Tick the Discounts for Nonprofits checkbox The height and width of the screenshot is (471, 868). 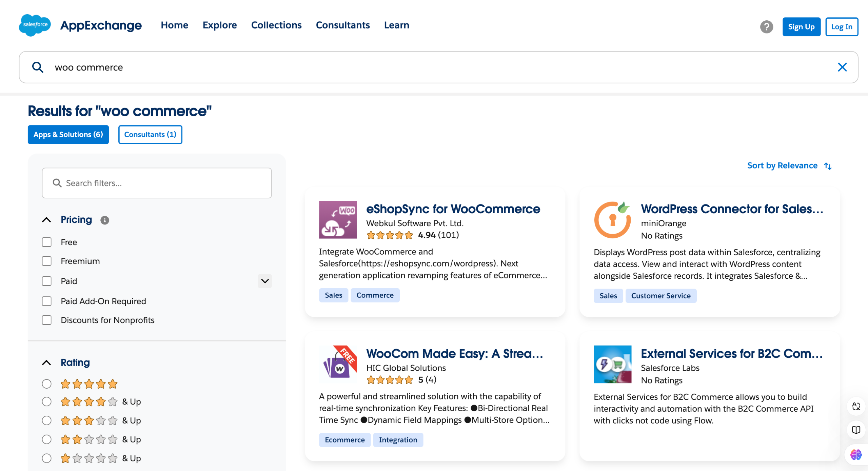(x=46, y=320)
